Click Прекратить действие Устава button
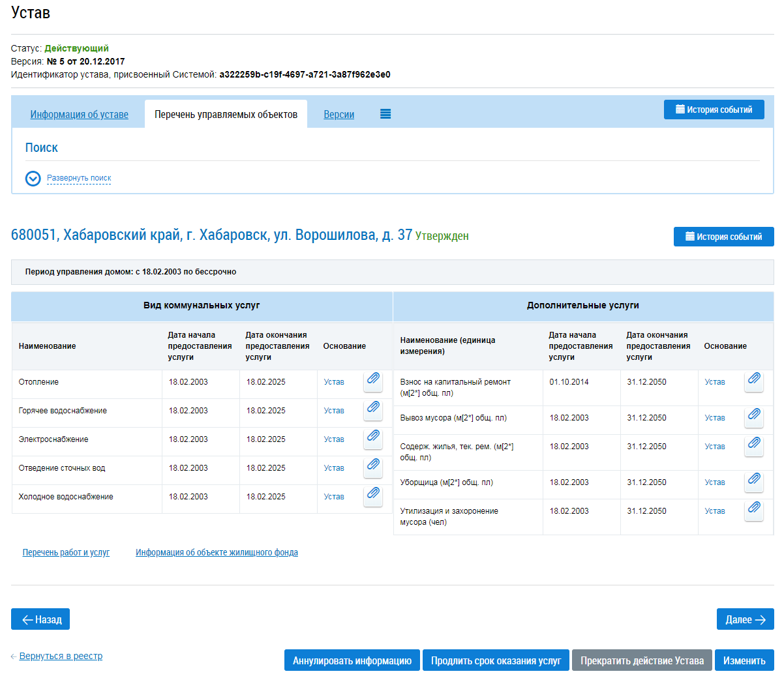Screen dimensions: 784x678 tap(642, 660)
